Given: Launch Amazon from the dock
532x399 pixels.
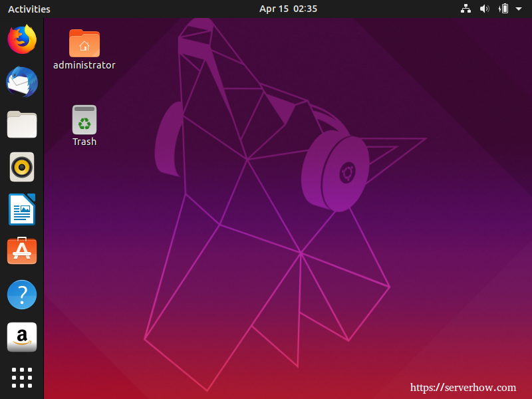Looking at the screenshot, I should [x=22, y=337].
